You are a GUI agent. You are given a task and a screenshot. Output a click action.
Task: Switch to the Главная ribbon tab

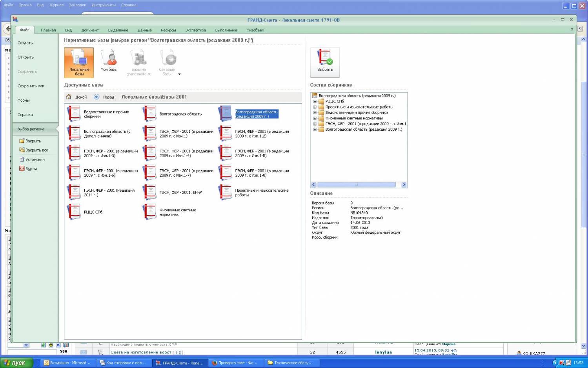48,30
